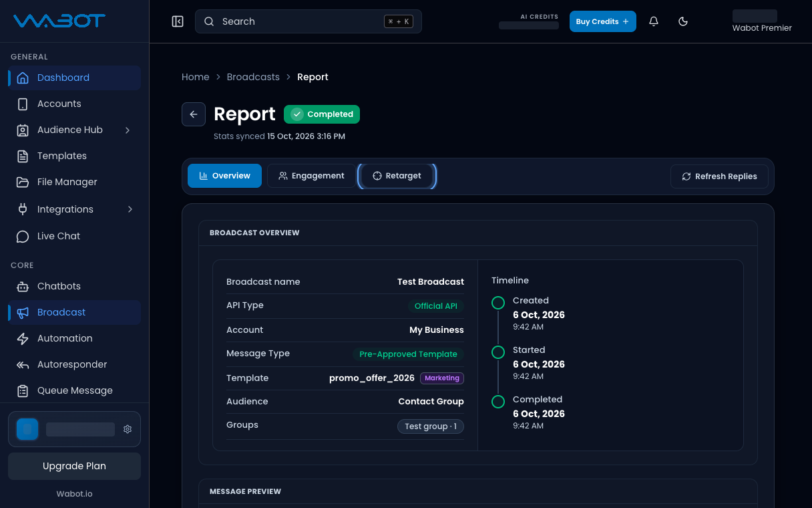Switch to the Overview tab
This screenshot has height=508, width=812.
[x=224, y=176]
